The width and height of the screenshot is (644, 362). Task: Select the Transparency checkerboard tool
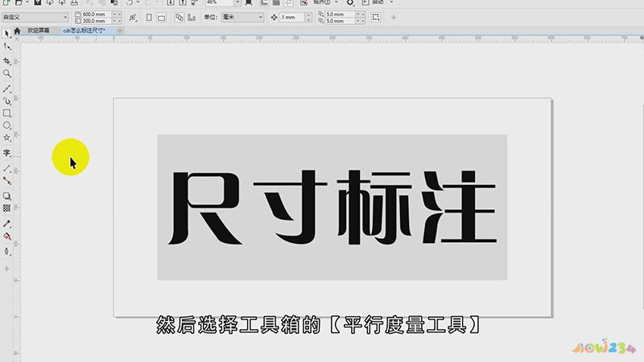6,208
